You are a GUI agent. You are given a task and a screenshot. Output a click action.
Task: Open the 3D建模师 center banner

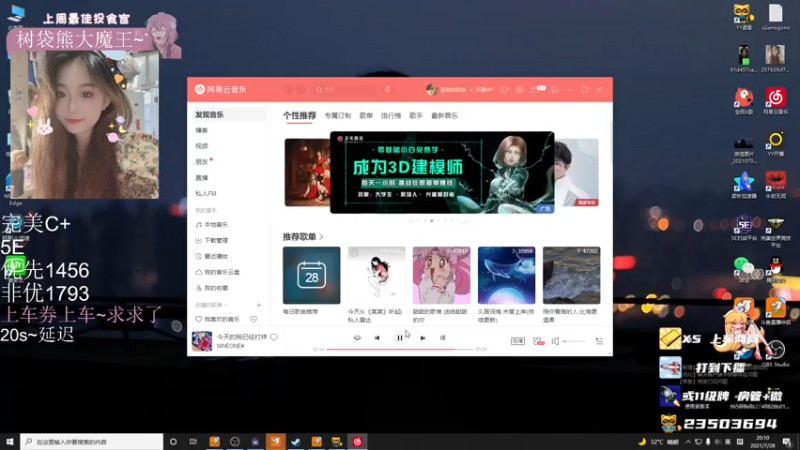pyautogui.click(x=442, y=172)
